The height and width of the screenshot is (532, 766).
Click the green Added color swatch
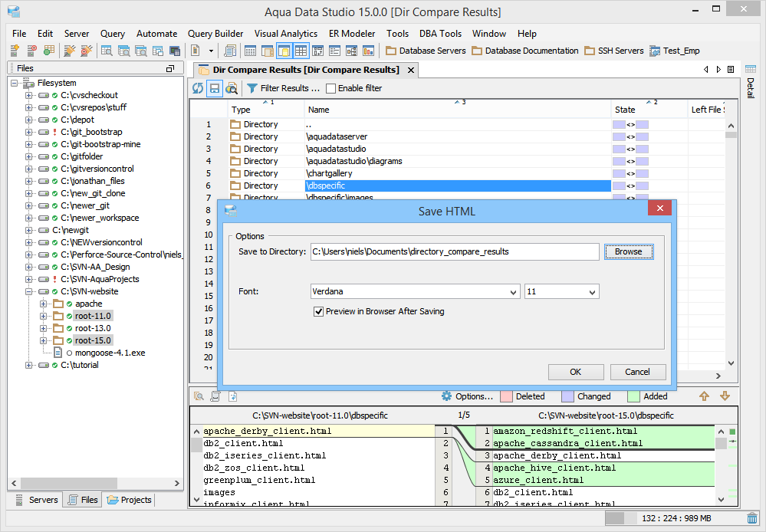pyautogui.click(x=633, y=396)
